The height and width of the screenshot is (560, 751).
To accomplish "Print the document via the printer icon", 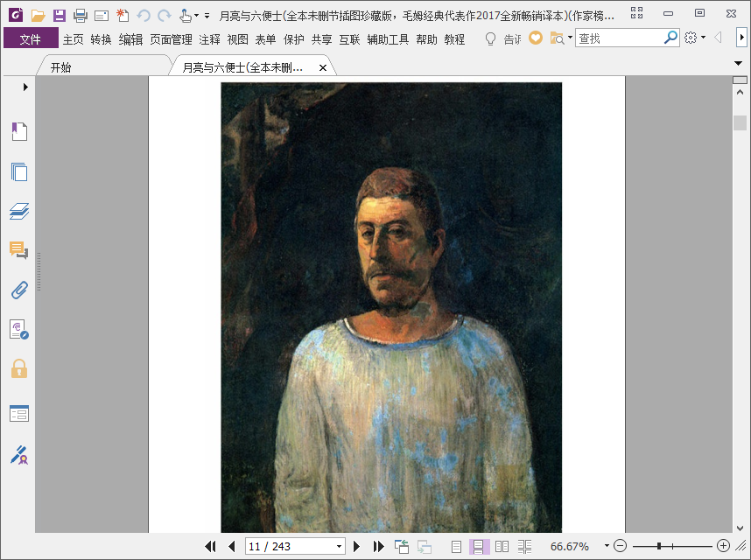I will point(81,16).
